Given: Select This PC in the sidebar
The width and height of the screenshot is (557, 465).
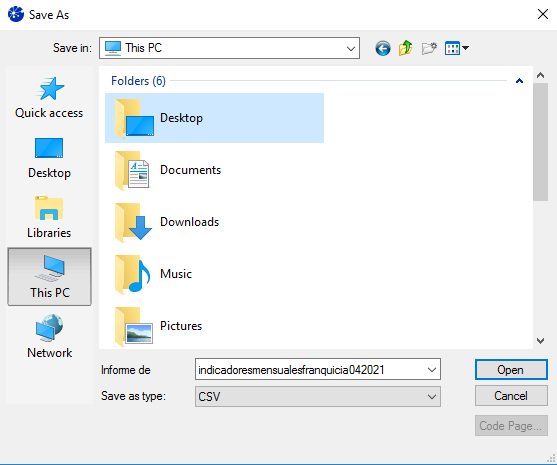Looking at the screenshot, I should [x=49, y=277].
